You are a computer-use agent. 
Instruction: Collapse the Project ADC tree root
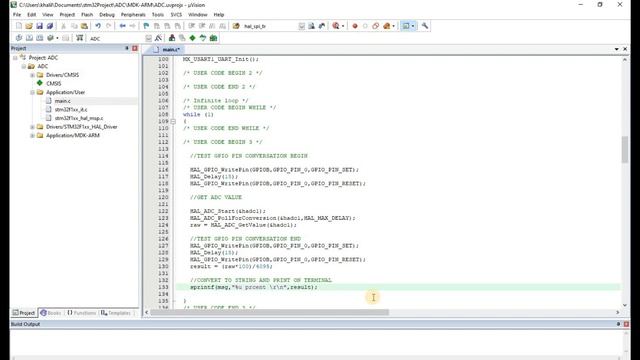[x=15, y=58]
